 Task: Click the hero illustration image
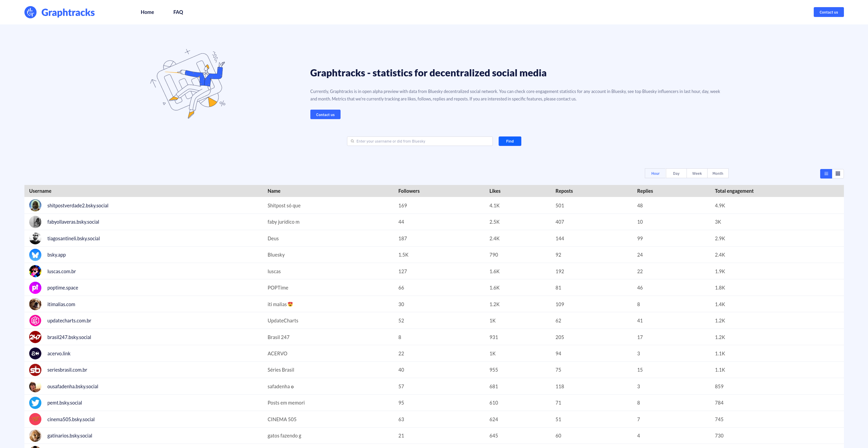(x=188, y=84)
